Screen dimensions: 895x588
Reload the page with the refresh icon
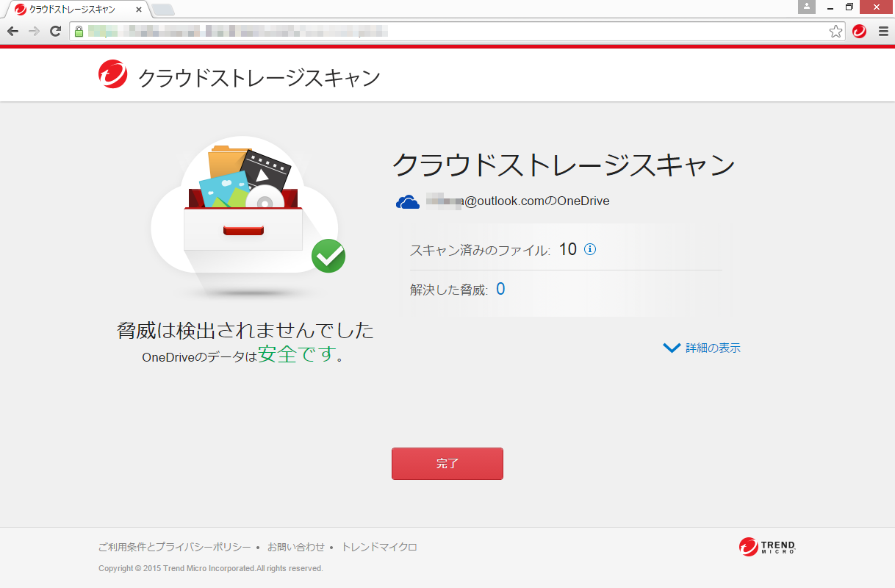pyautogui.click(x=55, y=31)
